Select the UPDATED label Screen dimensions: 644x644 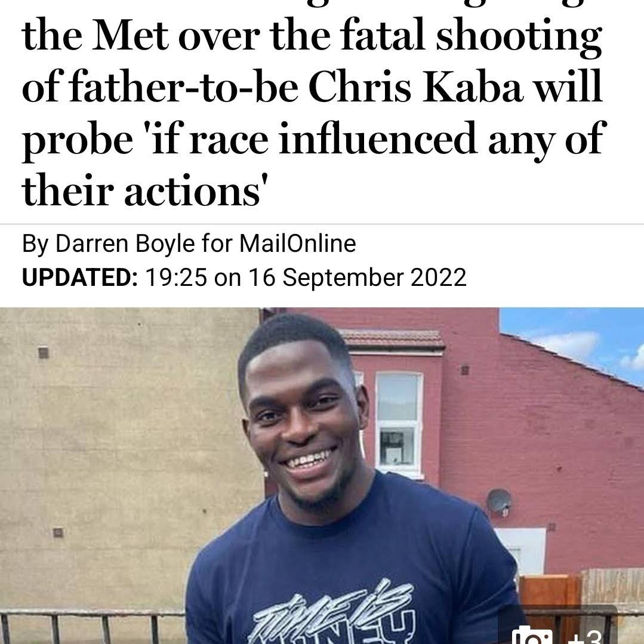tap(80, 277)
